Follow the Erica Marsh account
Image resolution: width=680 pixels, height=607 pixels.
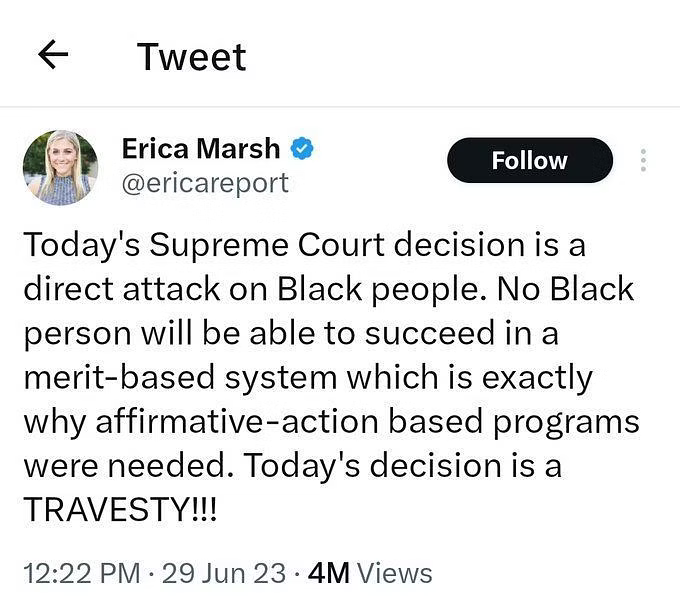coord(530,160)
